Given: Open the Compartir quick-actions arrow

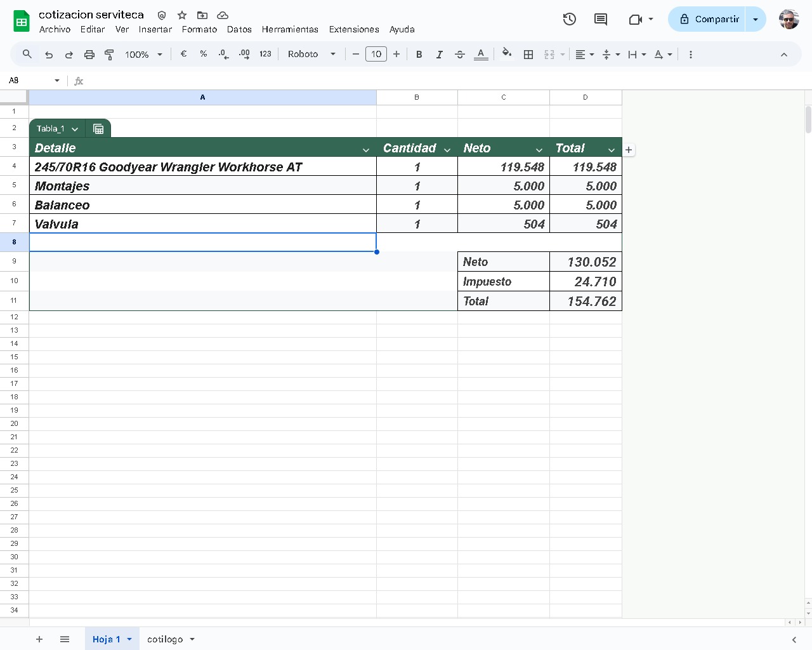Looking at the screenshot, I should 756,19.
